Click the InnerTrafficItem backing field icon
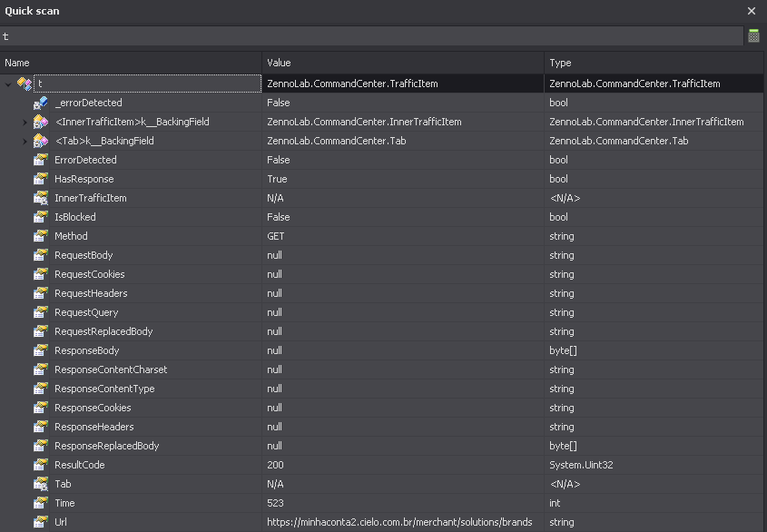The width and height of the screenshot is (767, 532). click(41, 122)
